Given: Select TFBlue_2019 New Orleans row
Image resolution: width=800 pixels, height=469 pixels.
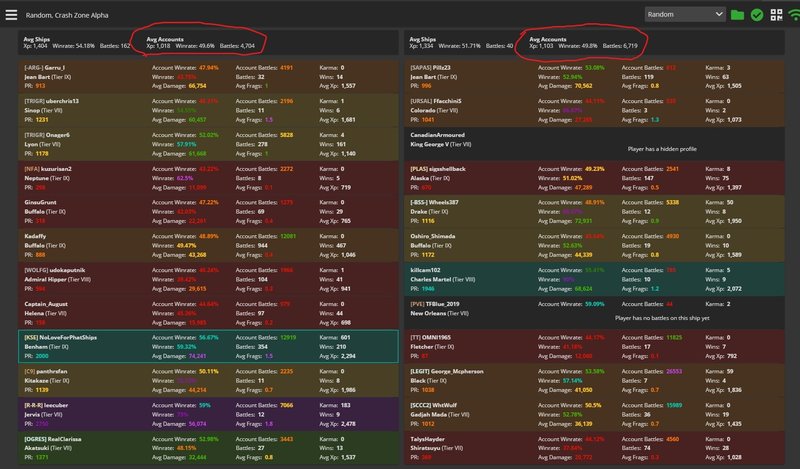Looking at the screenshot, I should point(600,310).
